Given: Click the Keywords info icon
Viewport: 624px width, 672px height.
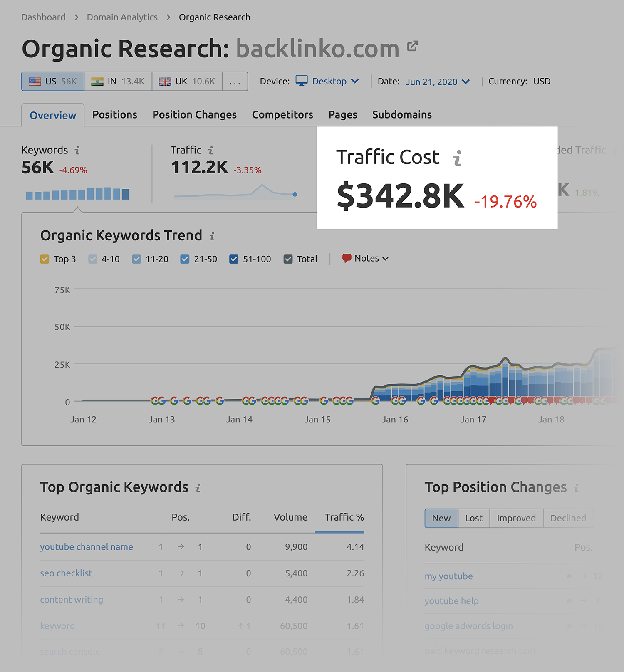Looking at the screenshot, I should tap(77, 150).
